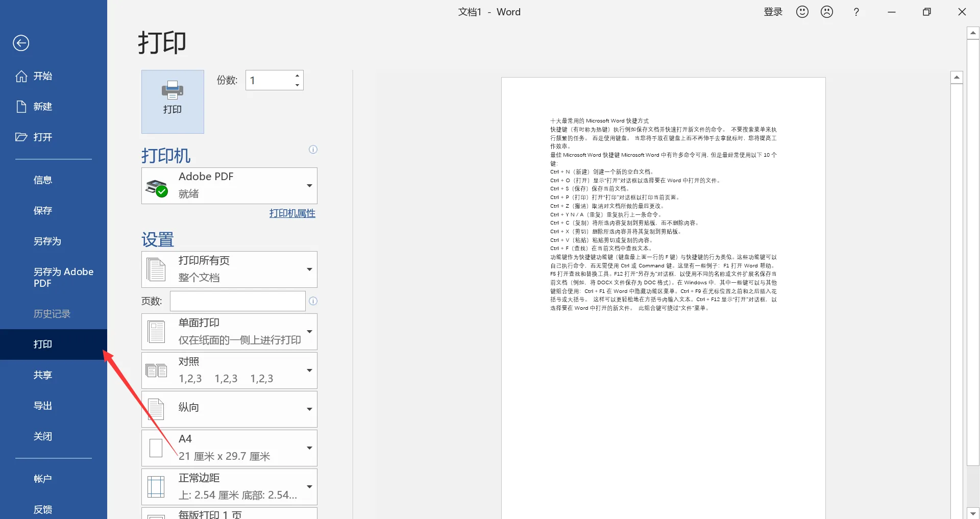Viewport: 980px width, 519px height.
Task: Click the preview scrollbar up arrow
Action: coord(957,78)
